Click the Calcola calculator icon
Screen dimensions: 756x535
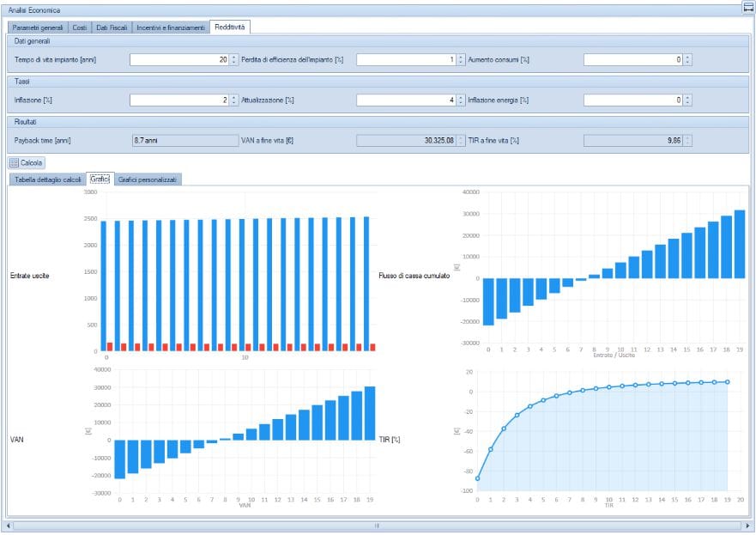15,162
